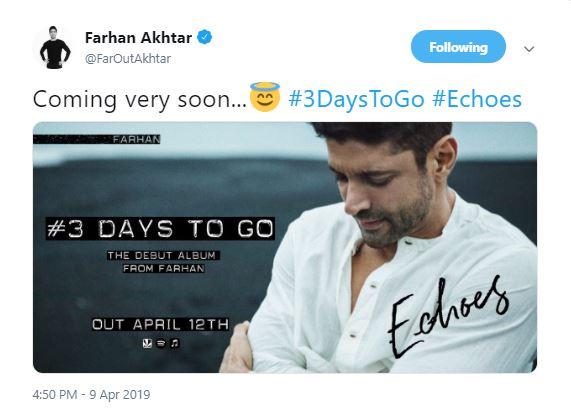Image resolution: width=571 pixels, height=413 pixels.
Task: Open the #Echoes hashtag link
Action: click(477, 99)
